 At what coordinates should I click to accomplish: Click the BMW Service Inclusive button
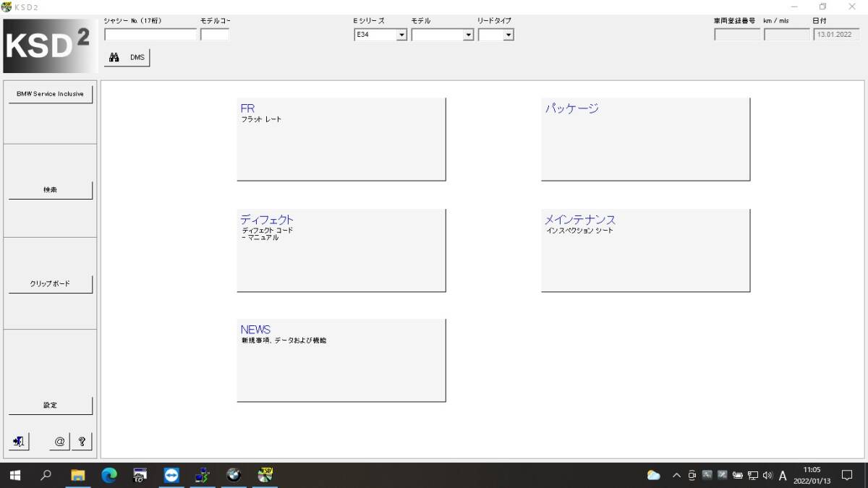coord(51,95)
